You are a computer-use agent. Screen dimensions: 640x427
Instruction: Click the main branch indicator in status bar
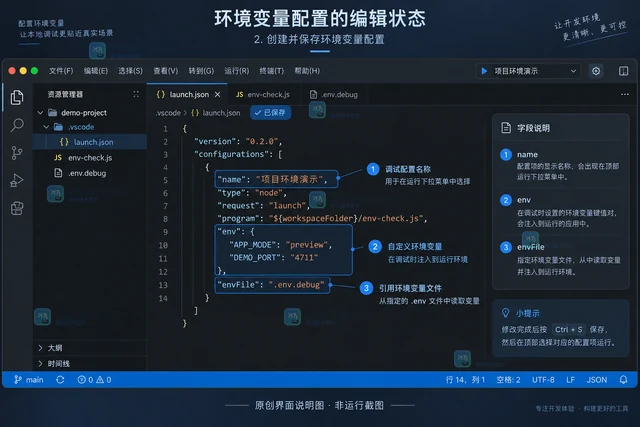point(29,380)
